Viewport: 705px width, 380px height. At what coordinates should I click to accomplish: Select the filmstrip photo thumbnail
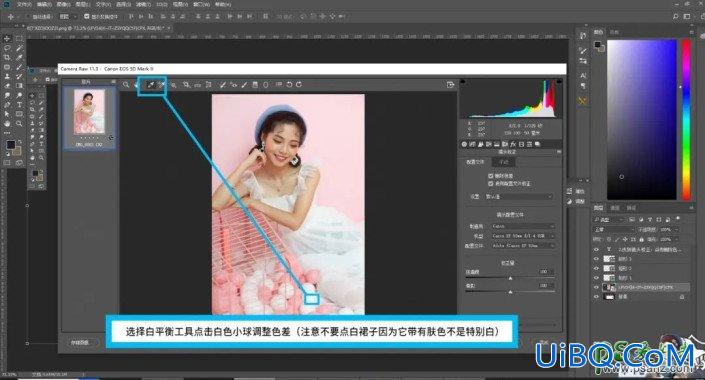(89, 112)
